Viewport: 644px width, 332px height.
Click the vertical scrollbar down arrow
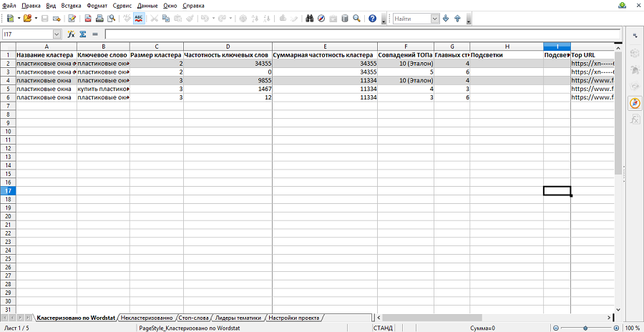point(618,309)
